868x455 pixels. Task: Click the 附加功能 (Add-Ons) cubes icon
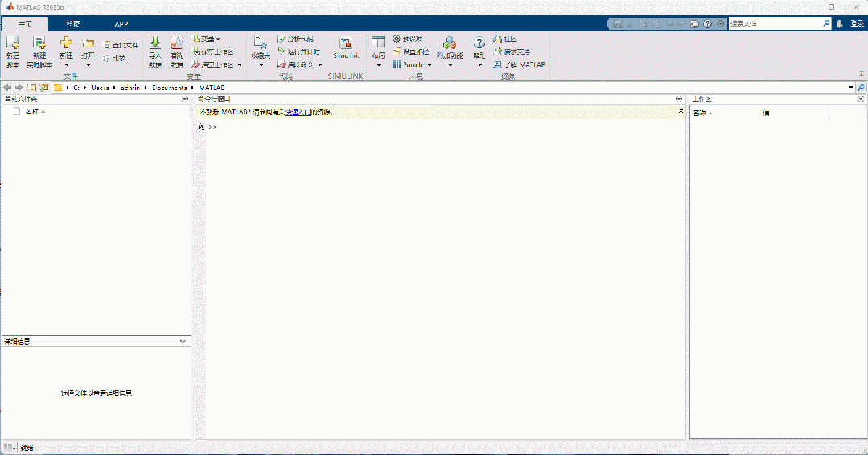click(450, 43)
